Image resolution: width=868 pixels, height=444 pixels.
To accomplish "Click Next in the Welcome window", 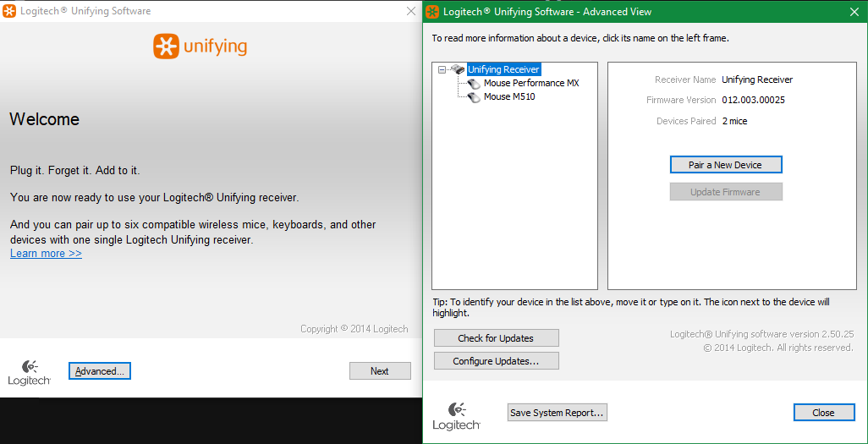I will [380, 371].
